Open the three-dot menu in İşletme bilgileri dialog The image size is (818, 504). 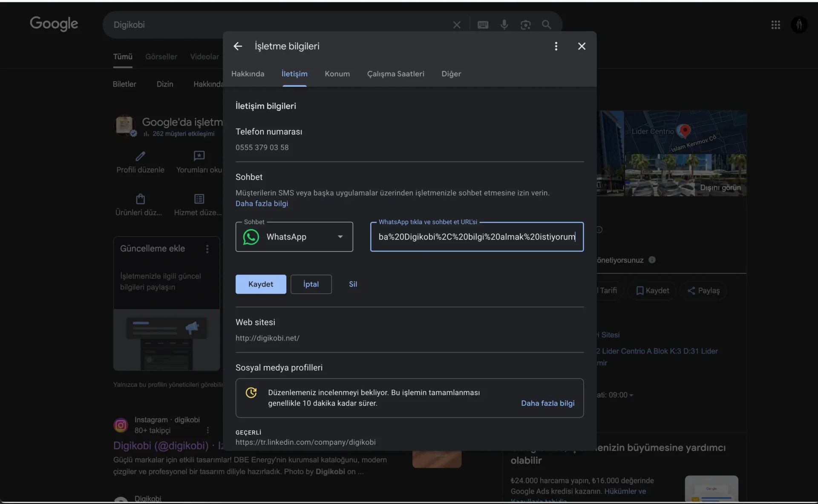coord(556,46)
